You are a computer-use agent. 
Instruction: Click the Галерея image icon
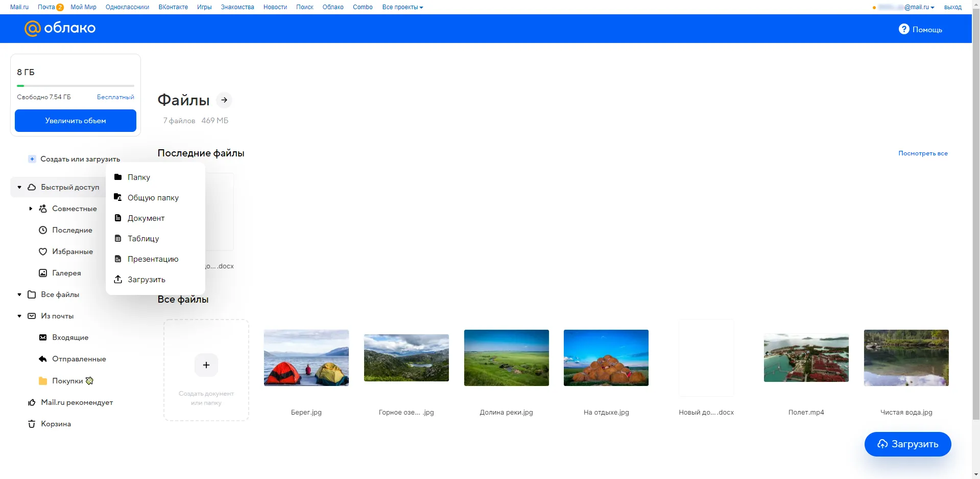click(43, 273)
